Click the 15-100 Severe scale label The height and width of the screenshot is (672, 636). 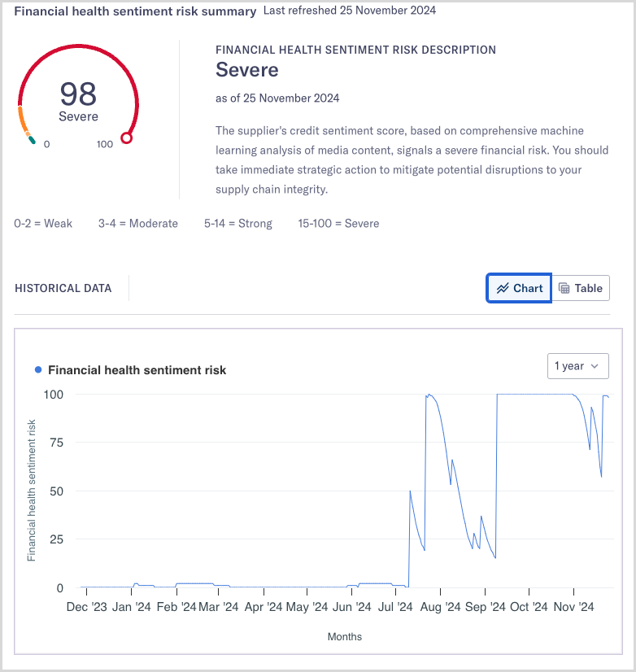(x=338, y=223)
